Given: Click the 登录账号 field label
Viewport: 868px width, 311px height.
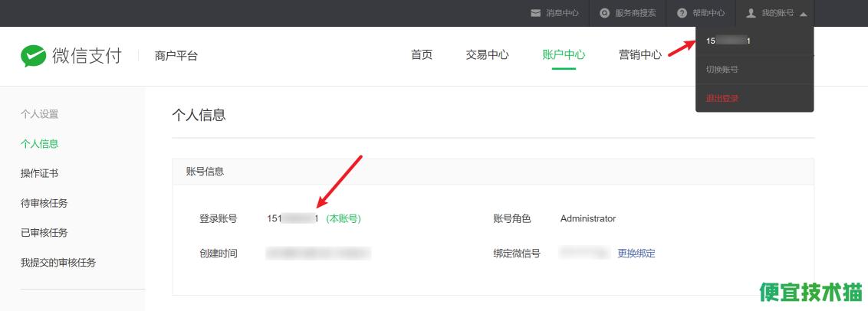Looking at the screenshot, I should [218, 218].
